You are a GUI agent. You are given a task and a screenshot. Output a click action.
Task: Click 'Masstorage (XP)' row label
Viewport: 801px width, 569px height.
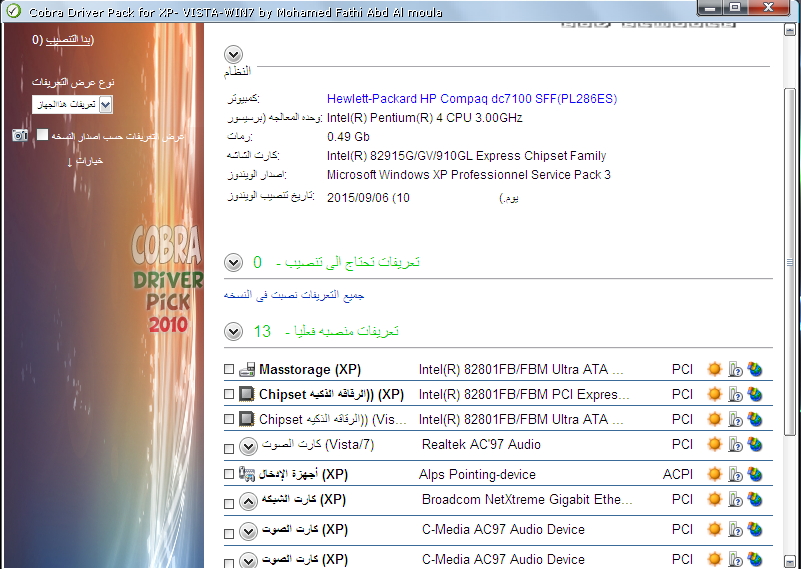pos(310,369)
